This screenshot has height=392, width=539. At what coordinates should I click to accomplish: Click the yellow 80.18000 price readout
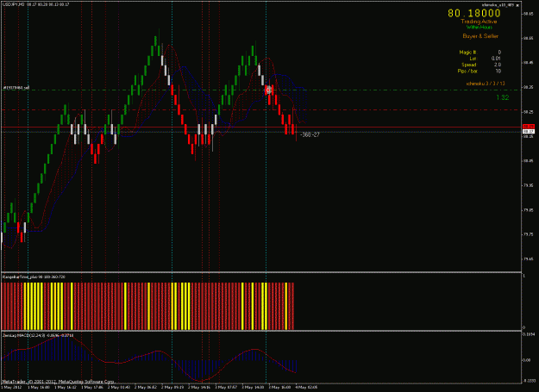(x=474, y=14)
